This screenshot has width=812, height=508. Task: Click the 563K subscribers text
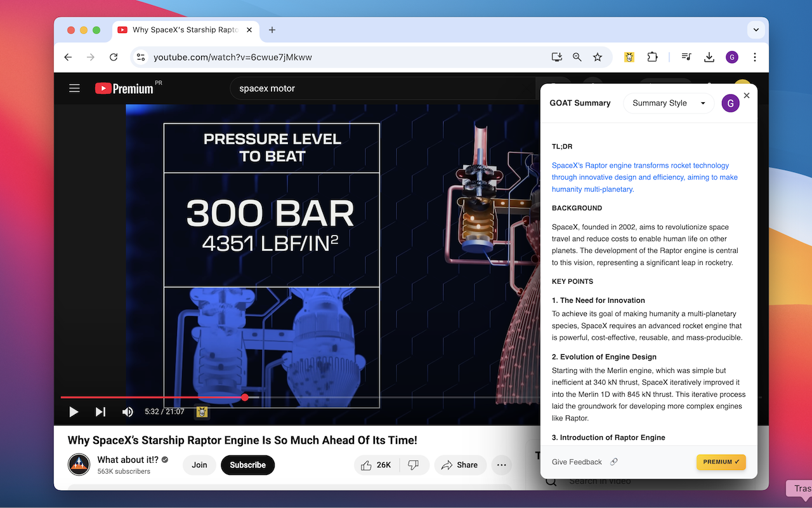(124, 472)
